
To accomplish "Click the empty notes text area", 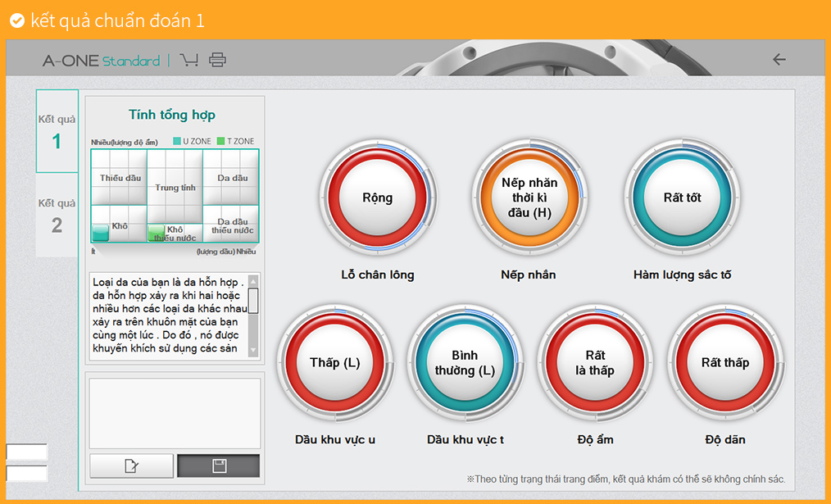I will 175,413.
